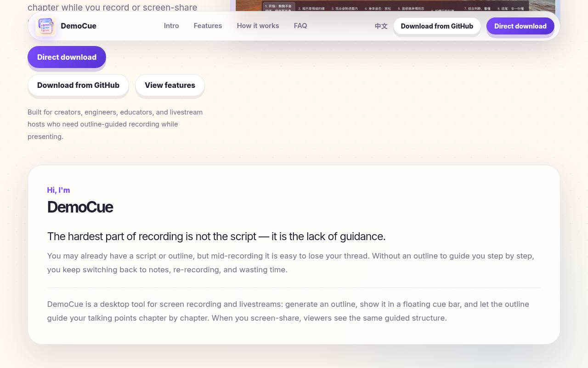
Task: Open the Features nav item
Action: point(208,26)
